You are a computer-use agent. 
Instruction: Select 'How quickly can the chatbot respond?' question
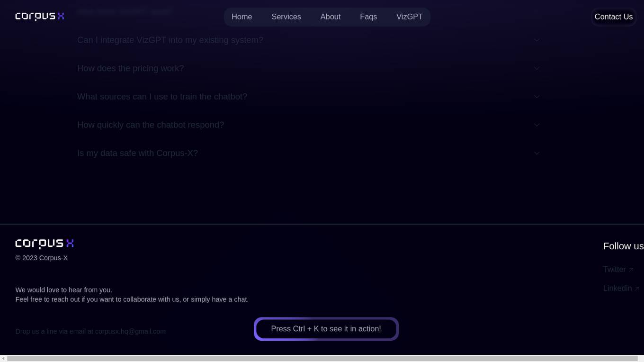(151, 125)
